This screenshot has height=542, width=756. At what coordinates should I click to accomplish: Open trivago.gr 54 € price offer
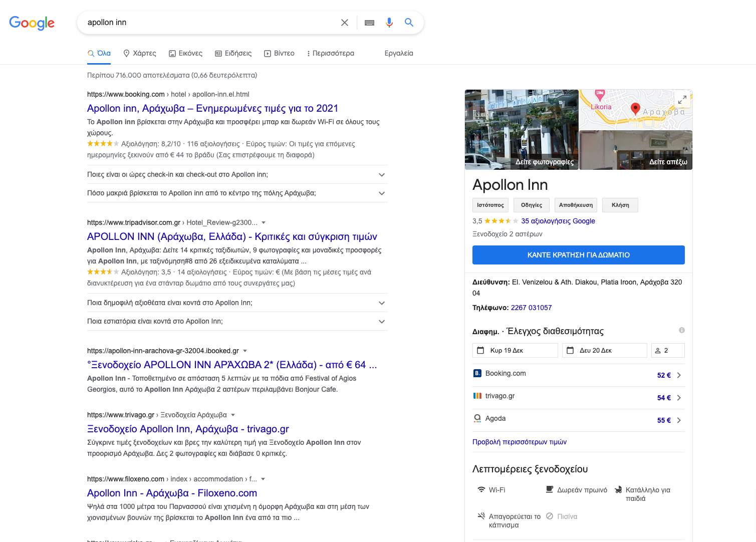(x=579, y=398)
